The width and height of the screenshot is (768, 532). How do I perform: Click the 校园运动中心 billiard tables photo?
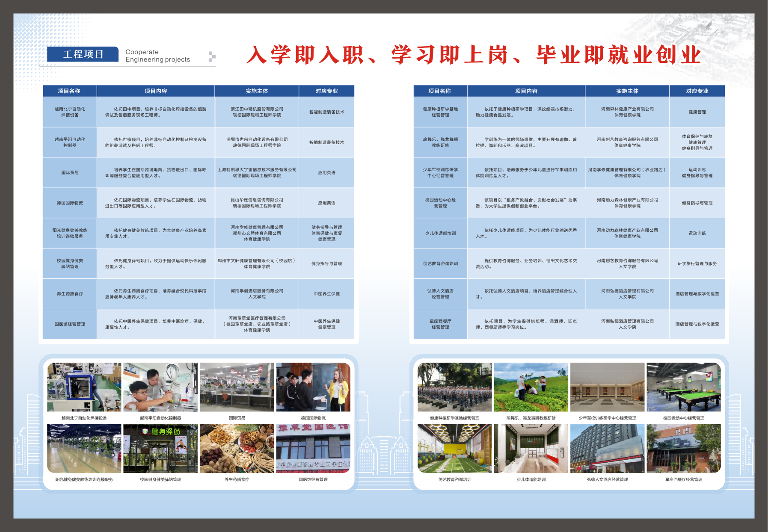point(684,387)
